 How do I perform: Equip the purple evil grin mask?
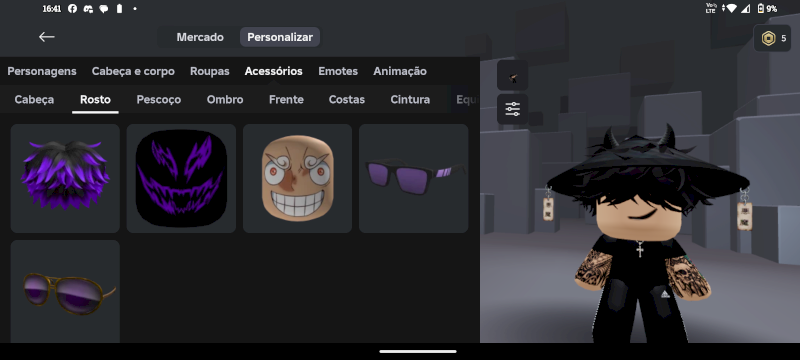pos(181,178)
